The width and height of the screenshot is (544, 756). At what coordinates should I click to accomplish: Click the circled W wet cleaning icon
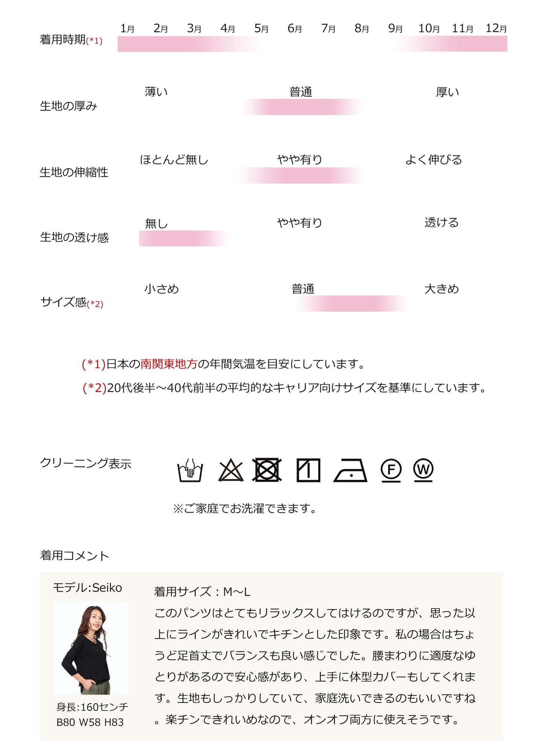(423, 470)
